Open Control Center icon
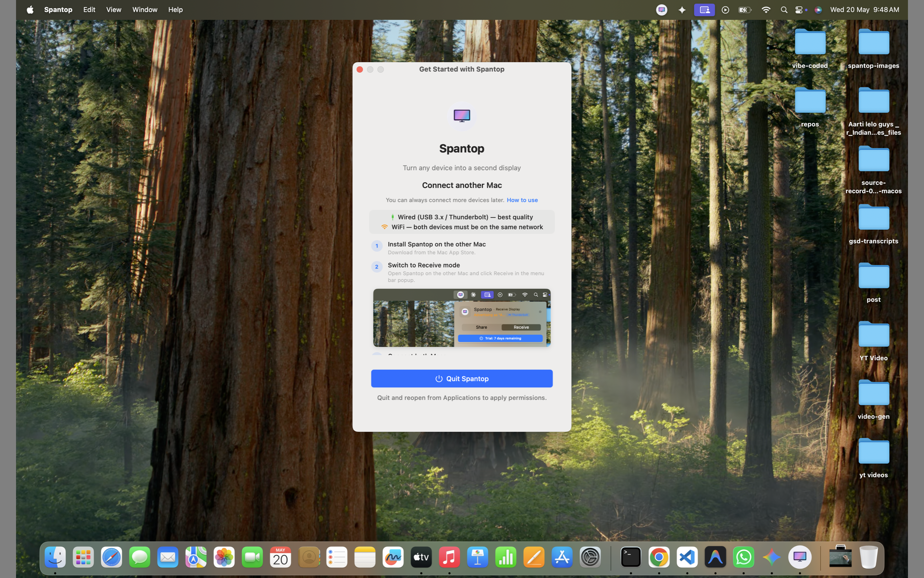 (x=799, y=10)
